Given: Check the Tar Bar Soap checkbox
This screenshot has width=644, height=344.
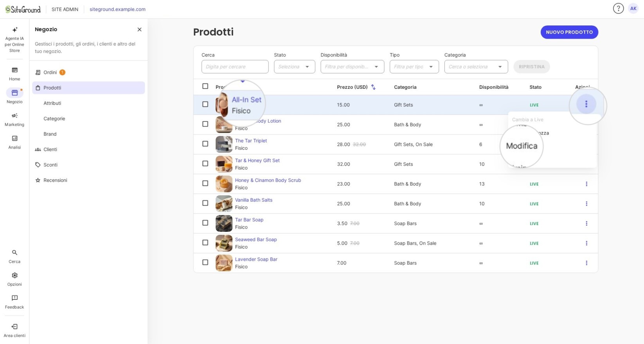Looking at the screenshot, I should [205, 223].
